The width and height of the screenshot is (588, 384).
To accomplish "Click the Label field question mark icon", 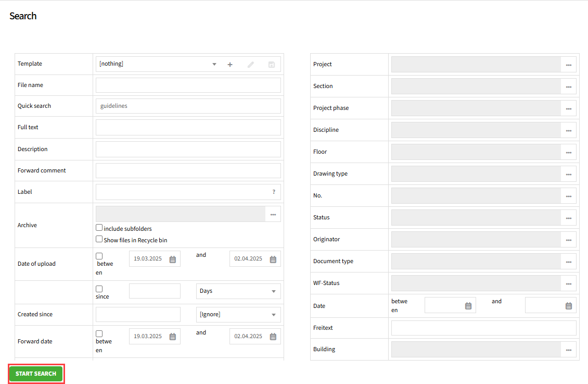I will click(274, 192).
